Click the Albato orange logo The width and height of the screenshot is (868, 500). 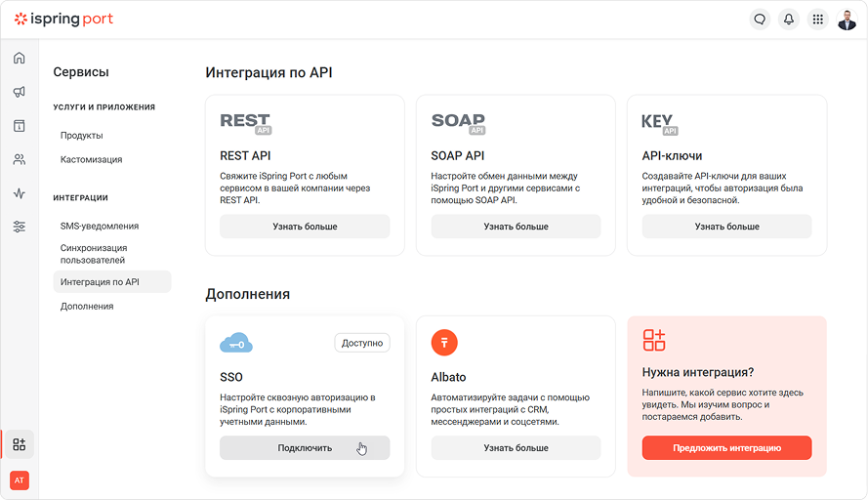pos(444,343)
